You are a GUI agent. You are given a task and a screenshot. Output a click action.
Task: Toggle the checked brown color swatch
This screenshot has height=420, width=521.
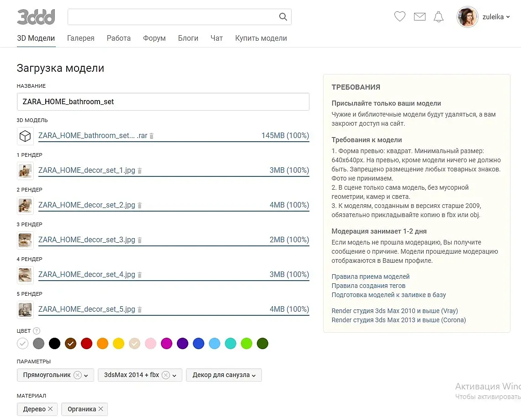click(70, 343)
